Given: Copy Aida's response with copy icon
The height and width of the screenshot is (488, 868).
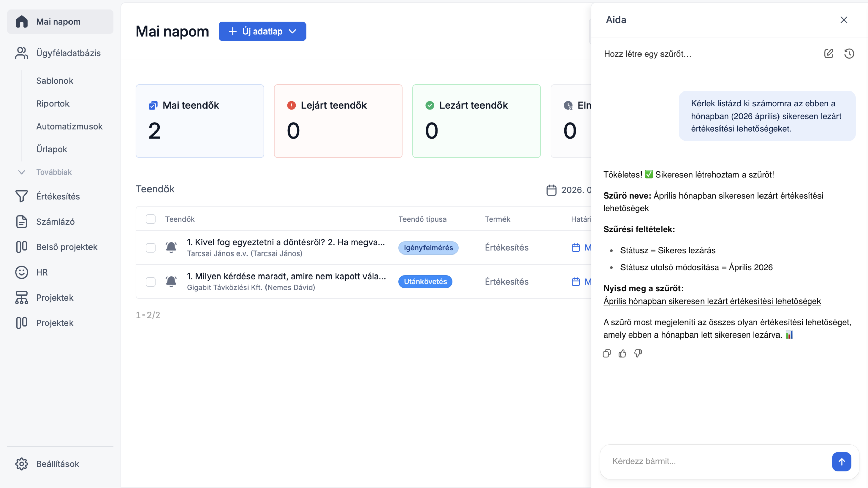Looking at the screenshot, I should point(607,353).
